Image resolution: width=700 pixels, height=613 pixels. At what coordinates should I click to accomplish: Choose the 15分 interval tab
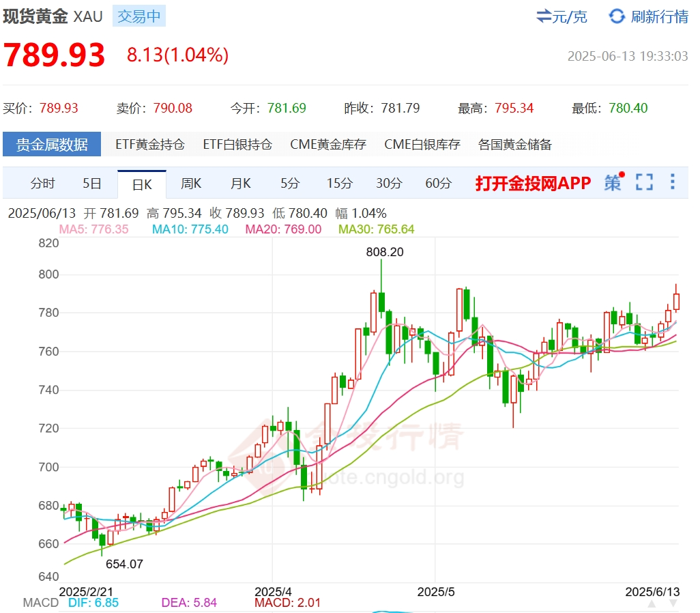point(339,183)
